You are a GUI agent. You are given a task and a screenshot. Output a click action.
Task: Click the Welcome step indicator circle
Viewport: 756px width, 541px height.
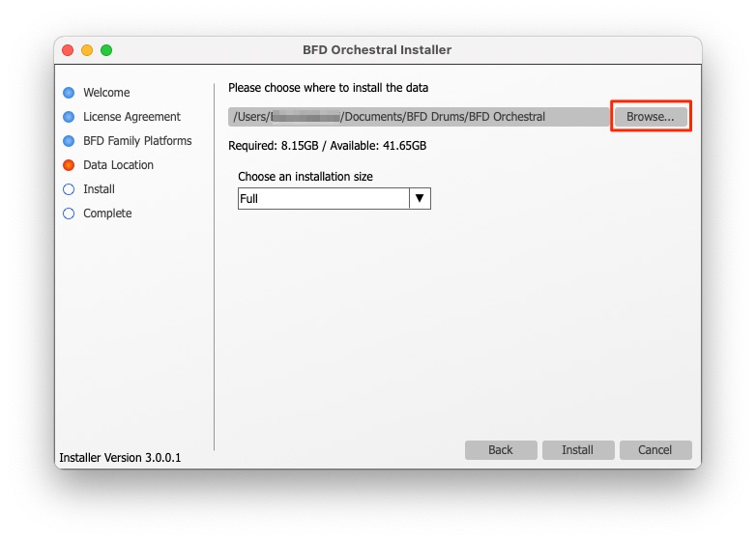coord(69,93)
